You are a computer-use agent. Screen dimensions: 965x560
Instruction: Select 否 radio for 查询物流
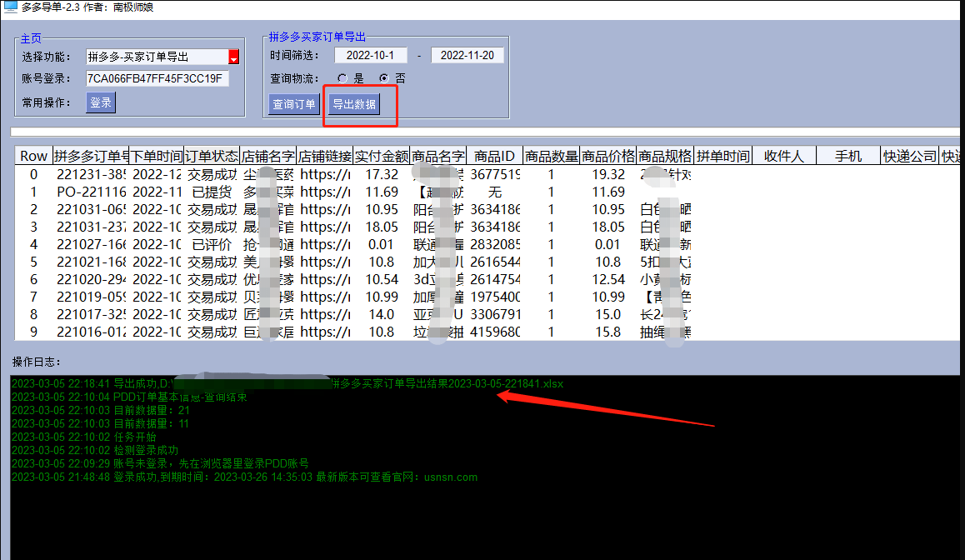pyautogui.click(x=384, y=78)
